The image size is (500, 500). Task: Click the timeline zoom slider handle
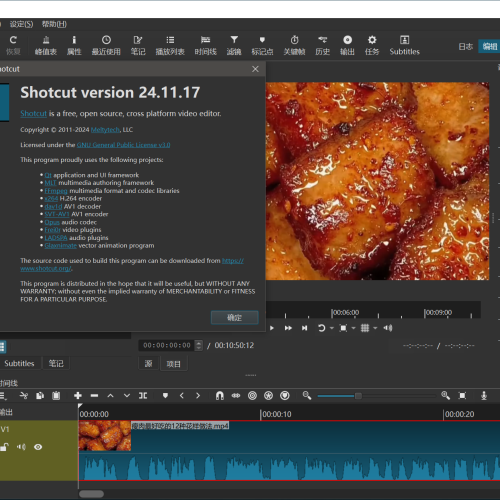[358, 396]
